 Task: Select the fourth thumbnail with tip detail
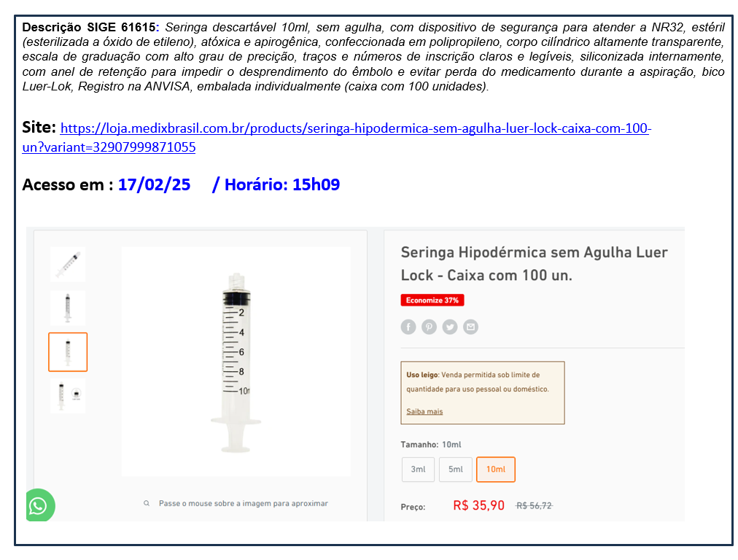pyautogui.click(x=68, y=396)
